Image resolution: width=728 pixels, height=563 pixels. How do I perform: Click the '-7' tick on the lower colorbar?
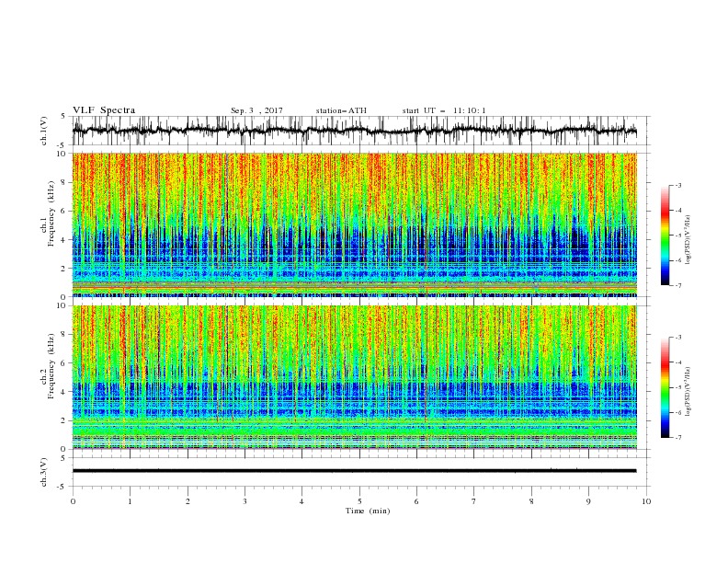pyautogui.click(x=677, y=438)
